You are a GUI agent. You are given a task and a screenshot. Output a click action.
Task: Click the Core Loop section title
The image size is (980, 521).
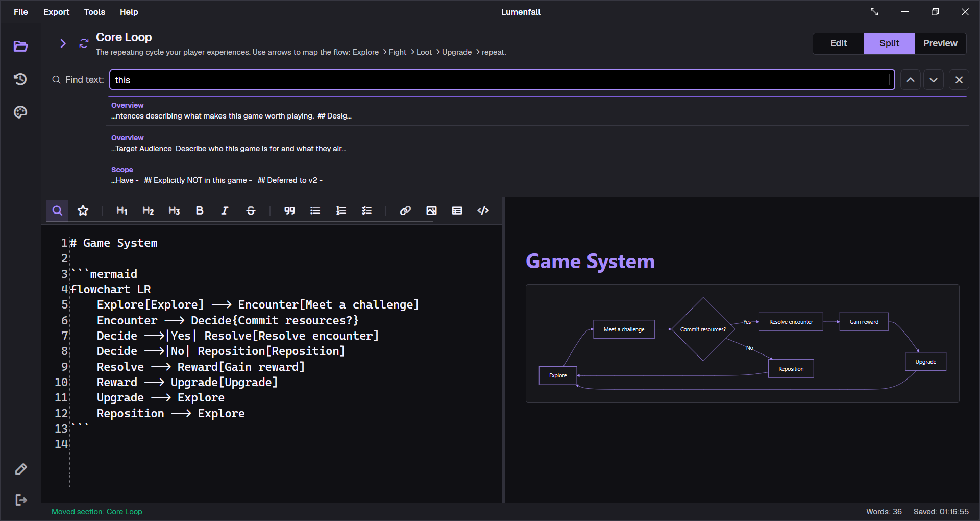[x=124, y=37]
